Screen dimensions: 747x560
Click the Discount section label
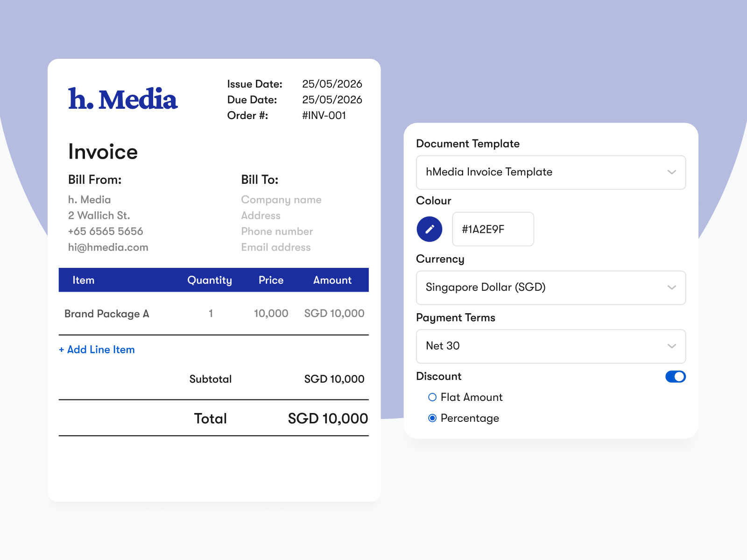point(438,376)
